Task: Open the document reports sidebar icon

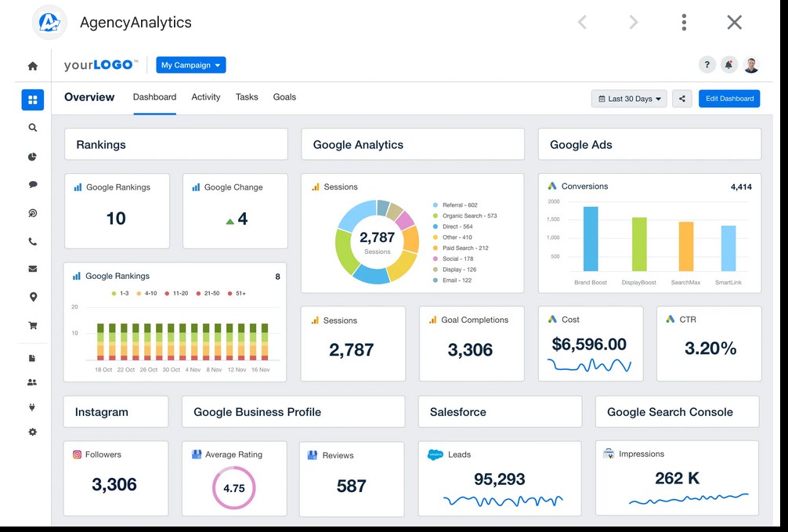Action: point(32,358)
